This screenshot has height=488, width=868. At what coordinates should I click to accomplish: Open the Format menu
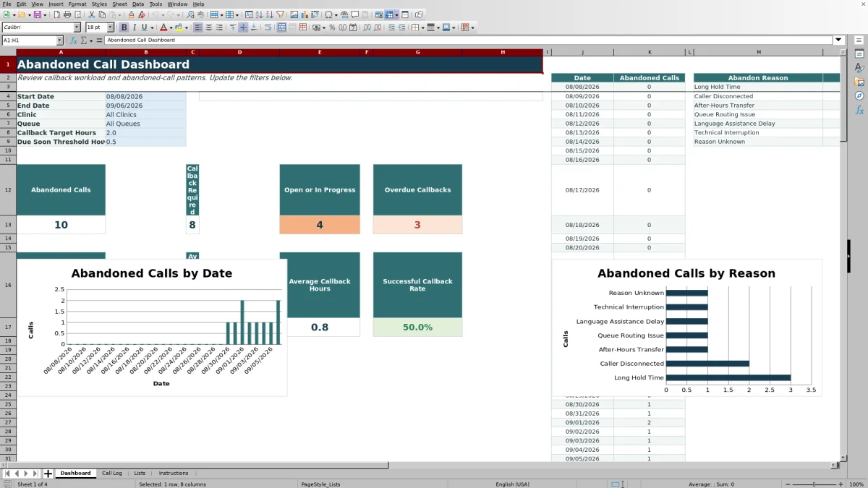click(x=77, y=4)
